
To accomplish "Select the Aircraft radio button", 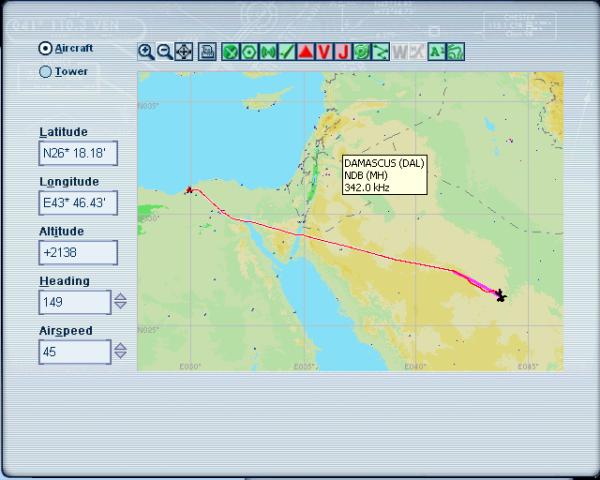I will click(45, 49).
